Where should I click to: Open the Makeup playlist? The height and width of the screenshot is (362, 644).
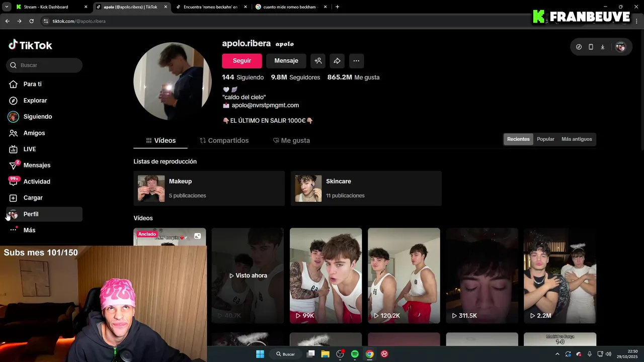pyautogui.click(x=209, y=189)
